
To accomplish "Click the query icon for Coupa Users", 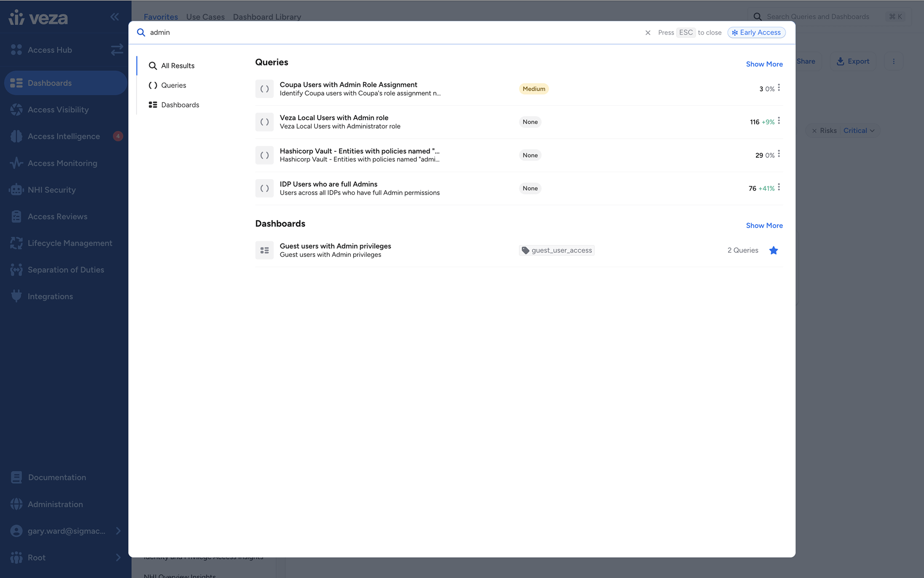I will point(264,89).
